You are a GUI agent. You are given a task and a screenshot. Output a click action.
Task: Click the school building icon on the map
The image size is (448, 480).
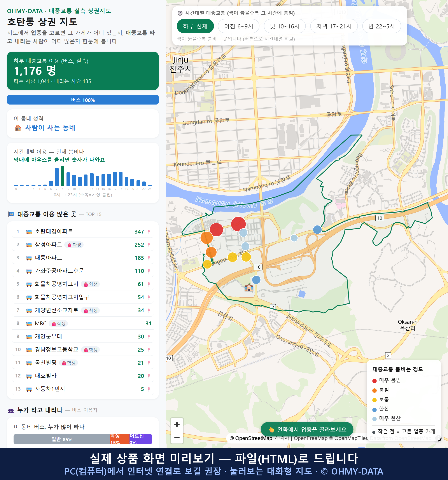pos(249,287)
